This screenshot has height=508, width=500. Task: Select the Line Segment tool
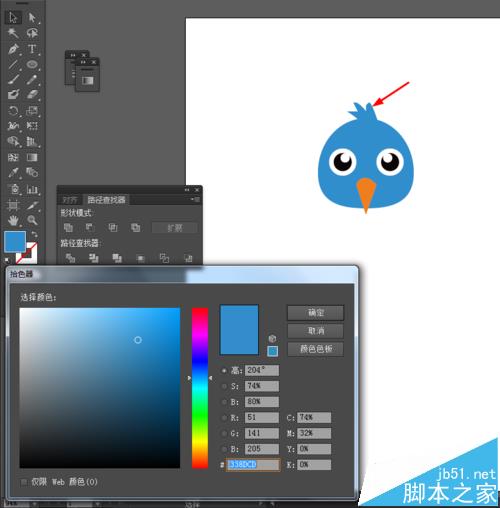click(13, 64)
